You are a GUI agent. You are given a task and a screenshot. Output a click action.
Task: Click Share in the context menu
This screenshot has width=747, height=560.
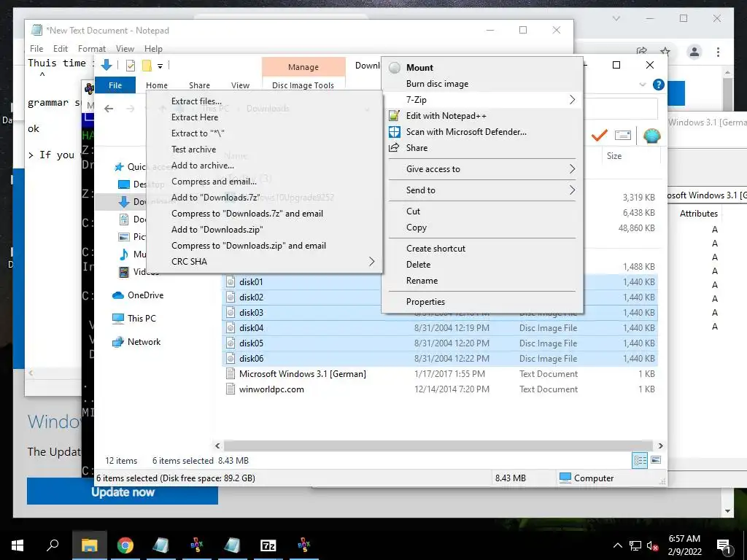482,148
